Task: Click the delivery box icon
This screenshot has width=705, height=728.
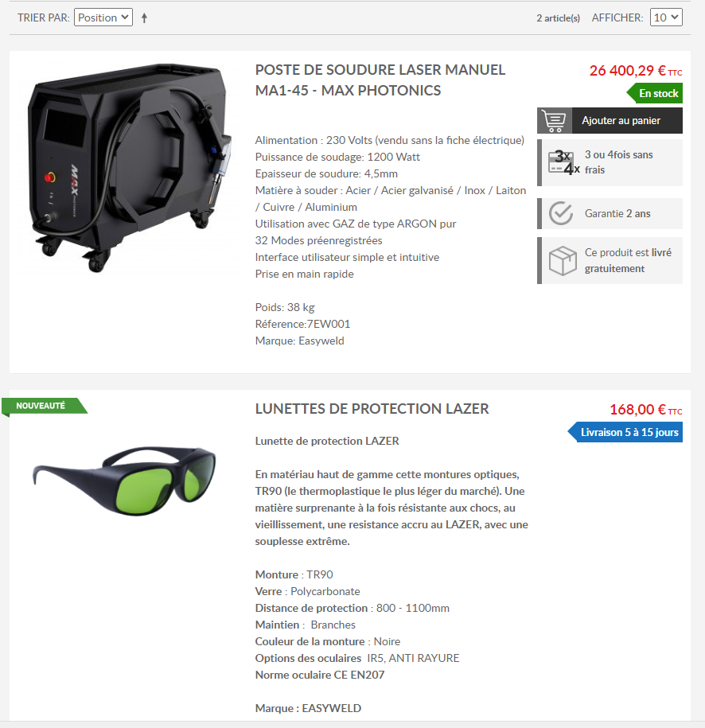Action: [563, 260]
